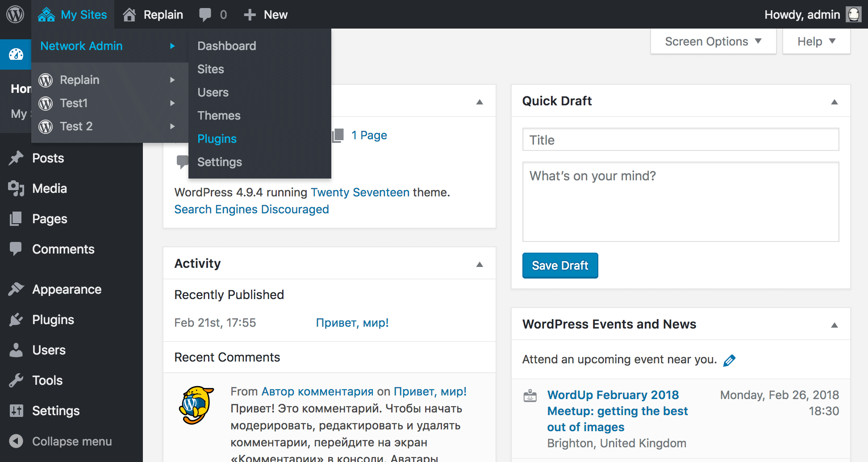The image size is (868, 462).
Task: Click WordPress icon beside Test 2 site
Action: coord(46,126)
